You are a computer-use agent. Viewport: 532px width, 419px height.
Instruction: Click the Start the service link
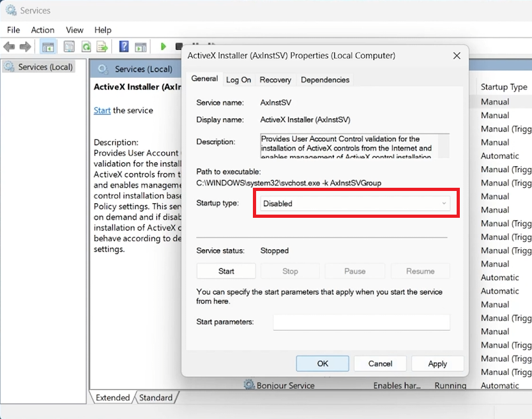[102, 110]
